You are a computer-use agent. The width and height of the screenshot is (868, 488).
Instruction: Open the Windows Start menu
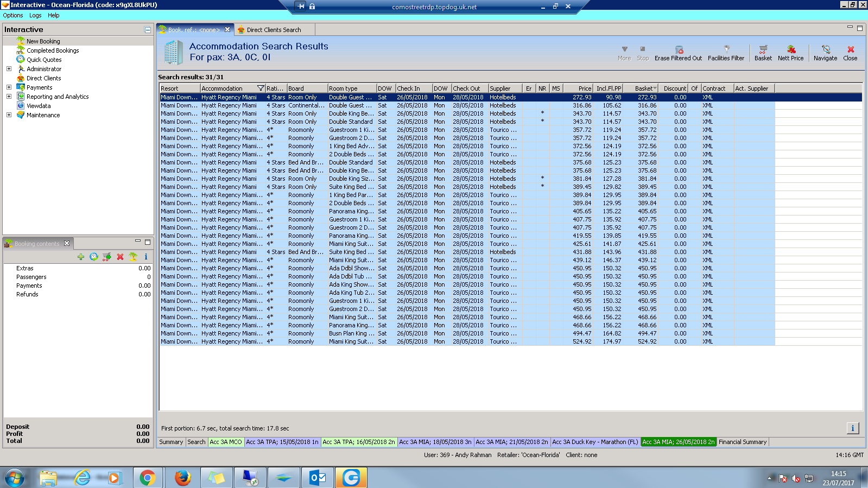pos(15,478)
